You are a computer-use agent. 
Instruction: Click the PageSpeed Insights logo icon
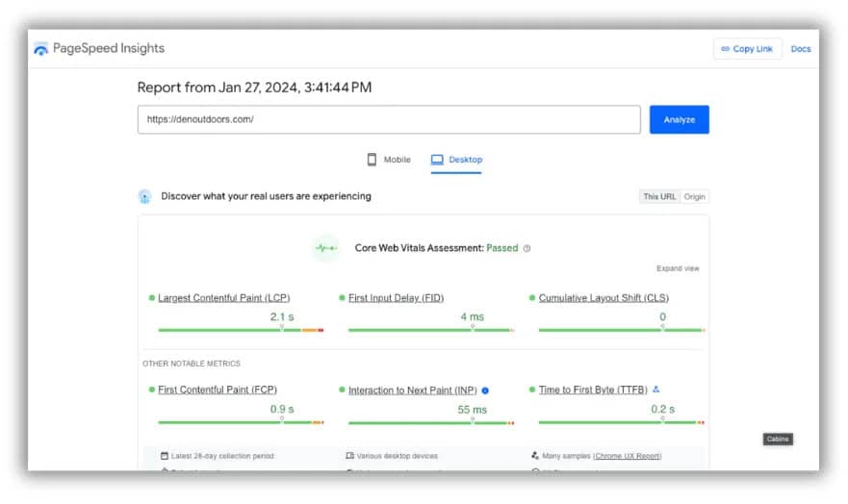(x=40, y=49)
